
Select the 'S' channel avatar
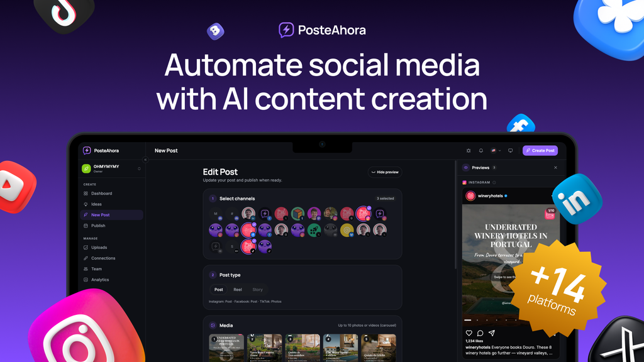tap(232, 246)
